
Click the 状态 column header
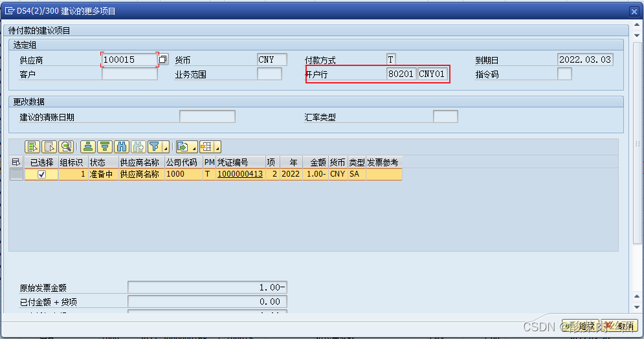click(x=104, y=162)
